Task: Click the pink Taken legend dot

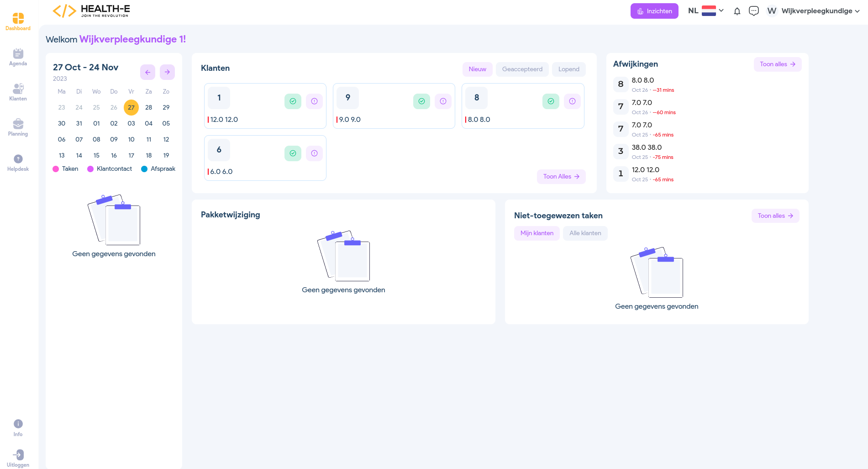Action: pyautogui.click(x=56, y=169)
